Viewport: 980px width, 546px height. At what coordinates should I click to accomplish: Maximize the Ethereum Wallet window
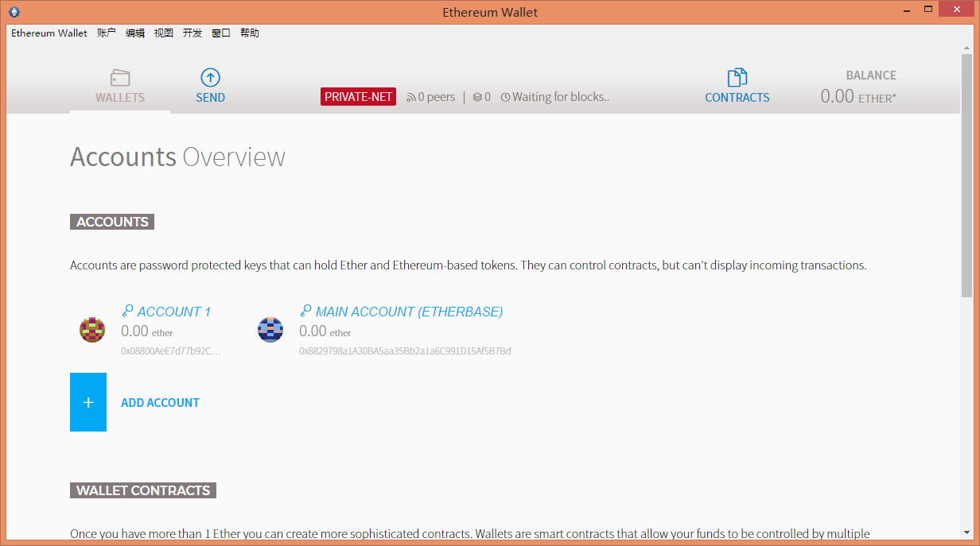tap(927, 10)
